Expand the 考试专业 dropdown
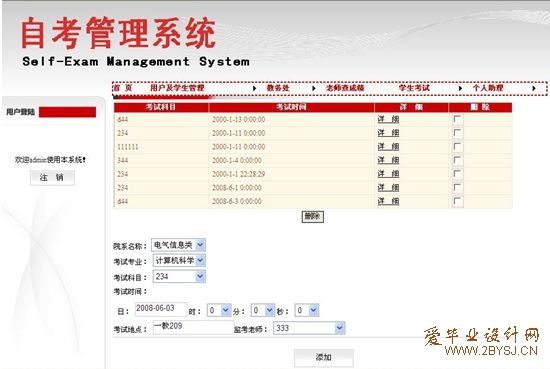The width and height of the screenshot is (550, 369). (200, 260)
